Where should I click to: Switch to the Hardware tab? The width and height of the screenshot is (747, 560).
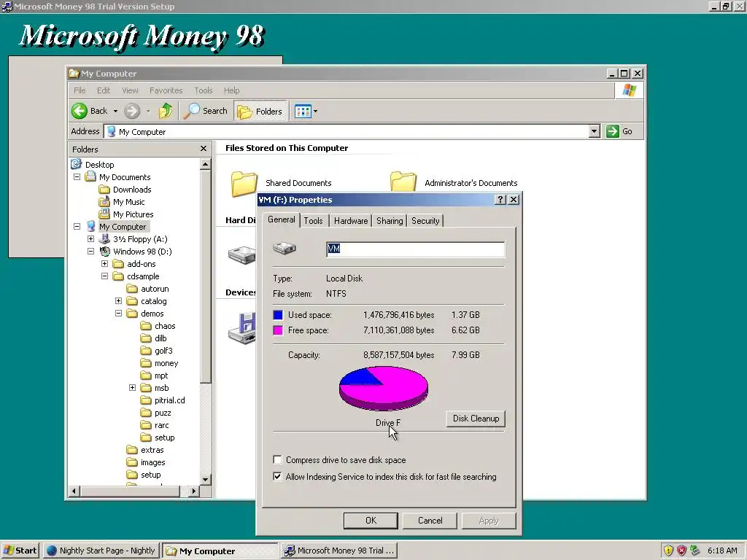351,221
